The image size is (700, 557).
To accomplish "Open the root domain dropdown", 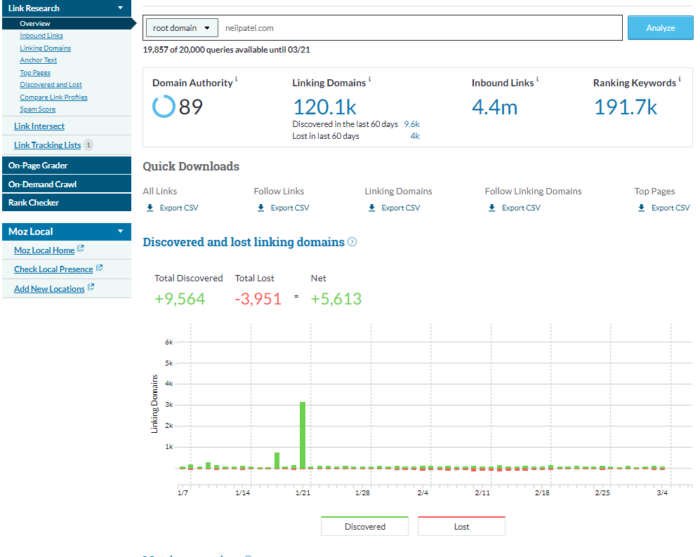I will click(181, 29).
